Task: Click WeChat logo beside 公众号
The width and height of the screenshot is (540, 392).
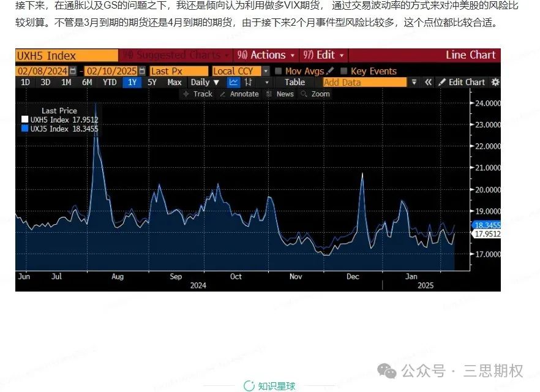Action: (x=387, y=371)
